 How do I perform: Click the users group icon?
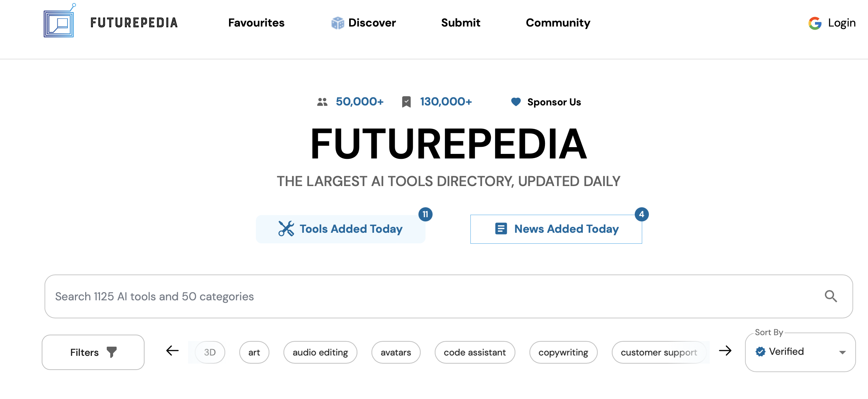click(x=322, y=102)
